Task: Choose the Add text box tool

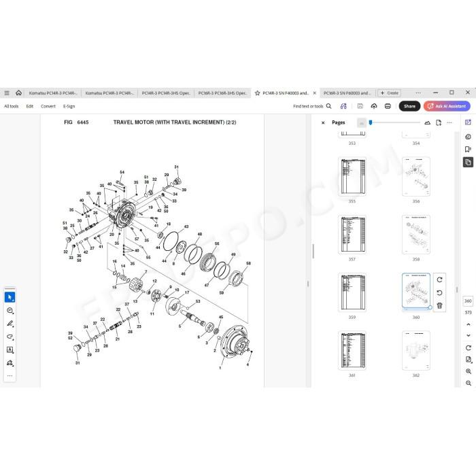Action: tap(10, 350)
